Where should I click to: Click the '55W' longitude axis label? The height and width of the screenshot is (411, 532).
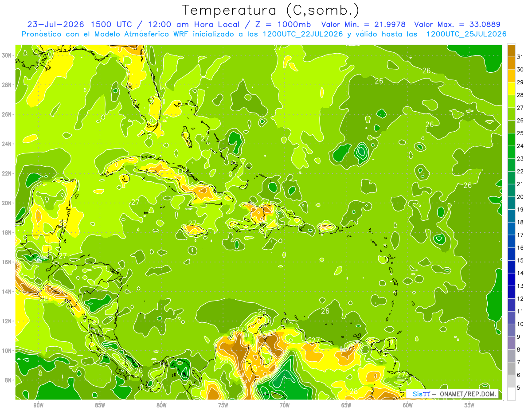469,405
